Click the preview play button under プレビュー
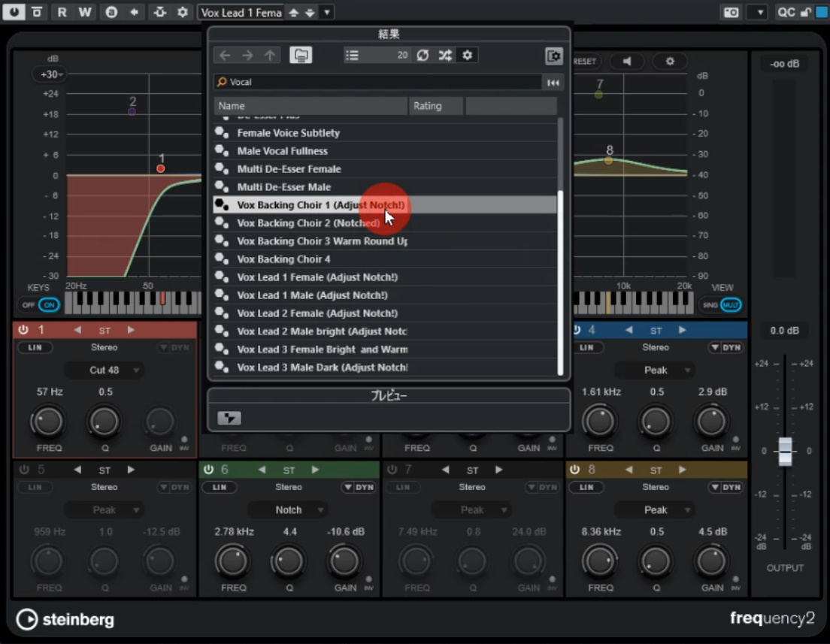 coord(229,417)
